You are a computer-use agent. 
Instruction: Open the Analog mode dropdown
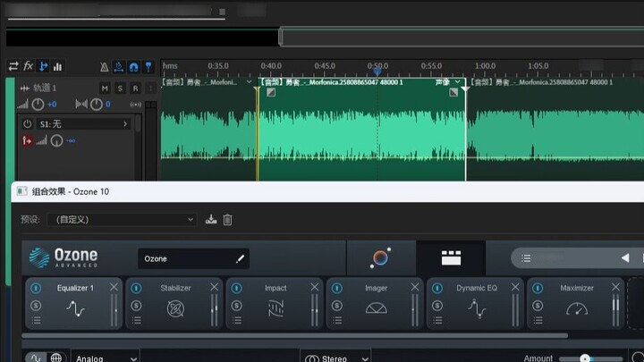tap(105, 358)
